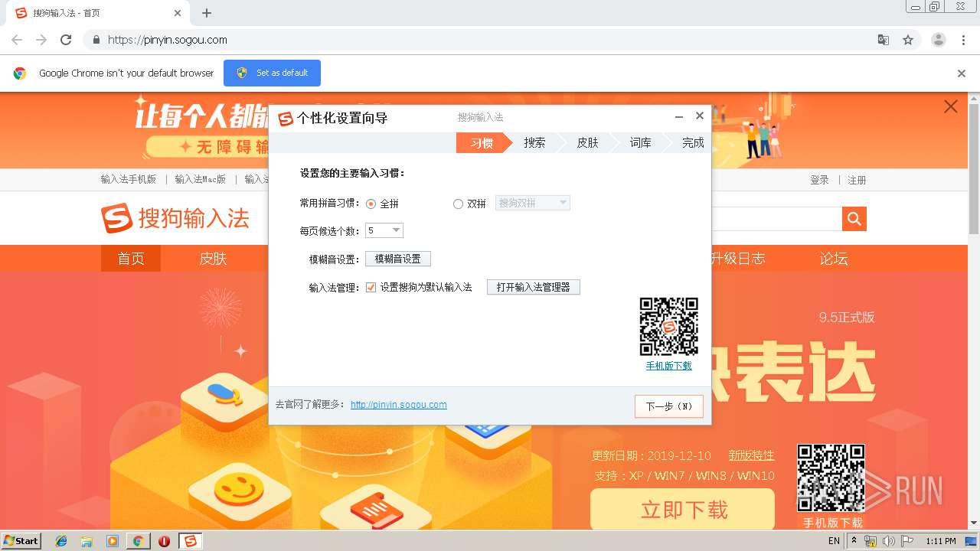
Task: Open the Chrome profile avatar
Action: point(938,40)
